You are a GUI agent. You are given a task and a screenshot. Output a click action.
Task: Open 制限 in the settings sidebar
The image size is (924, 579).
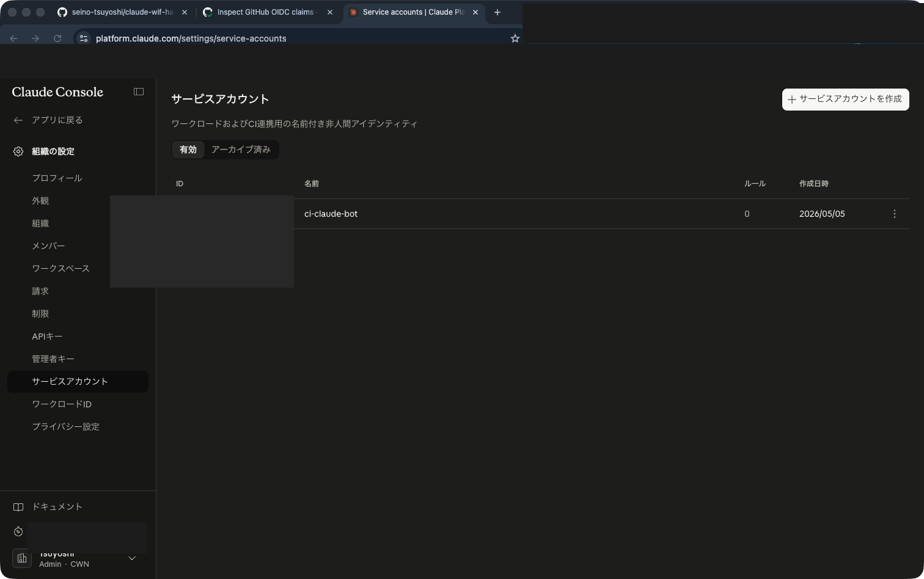[x=40, y=314]
